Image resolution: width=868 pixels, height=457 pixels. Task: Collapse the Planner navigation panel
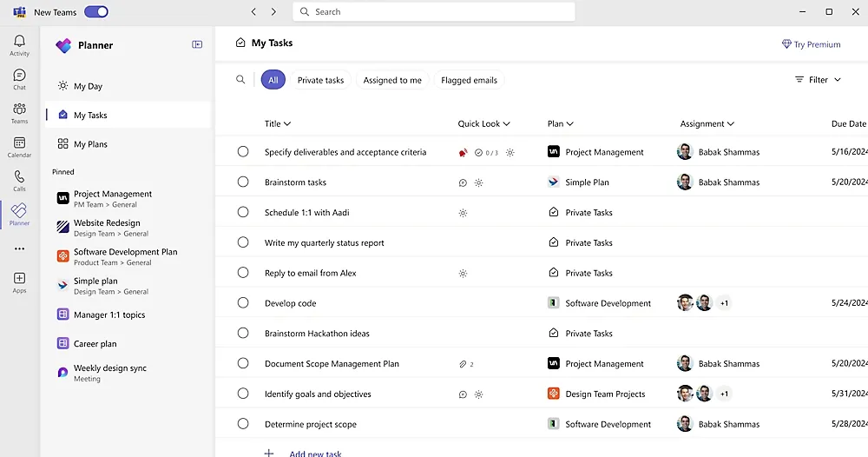(197, 44)
